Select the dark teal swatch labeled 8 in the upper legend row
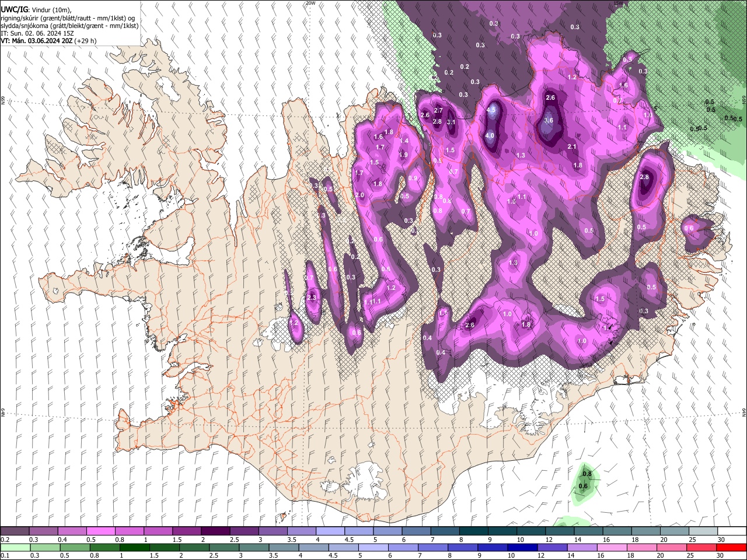Image resolution: width=747 pixels, height=560 pixels. tap(474, 531)
